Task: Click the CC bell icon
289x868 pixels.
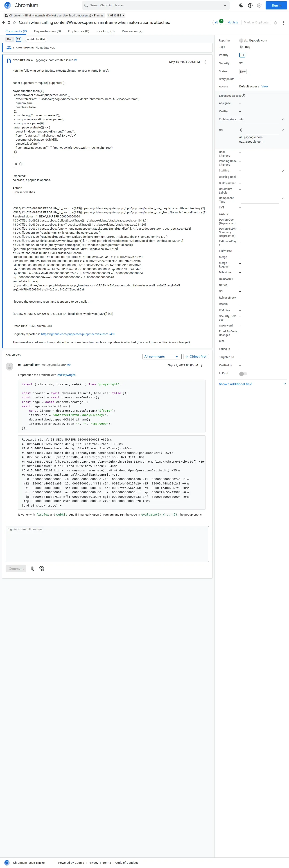Action: [241, 130]
